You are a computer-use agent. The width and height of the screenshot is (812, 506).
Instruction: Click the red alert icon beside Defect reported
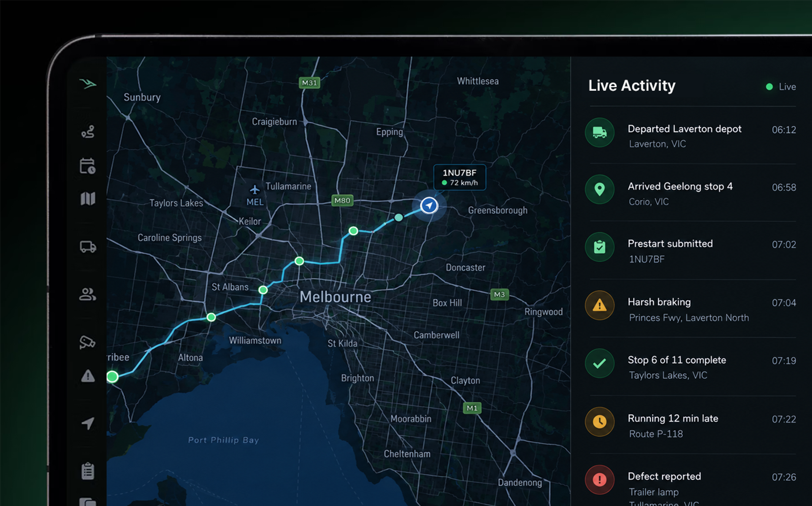tap(599, 480)
